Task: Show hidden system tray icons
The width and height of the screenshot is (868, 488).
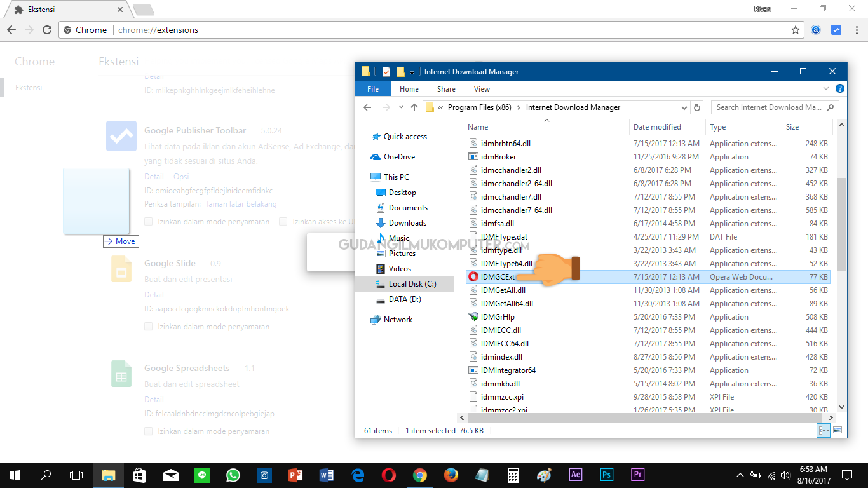Action: [740, 475]
